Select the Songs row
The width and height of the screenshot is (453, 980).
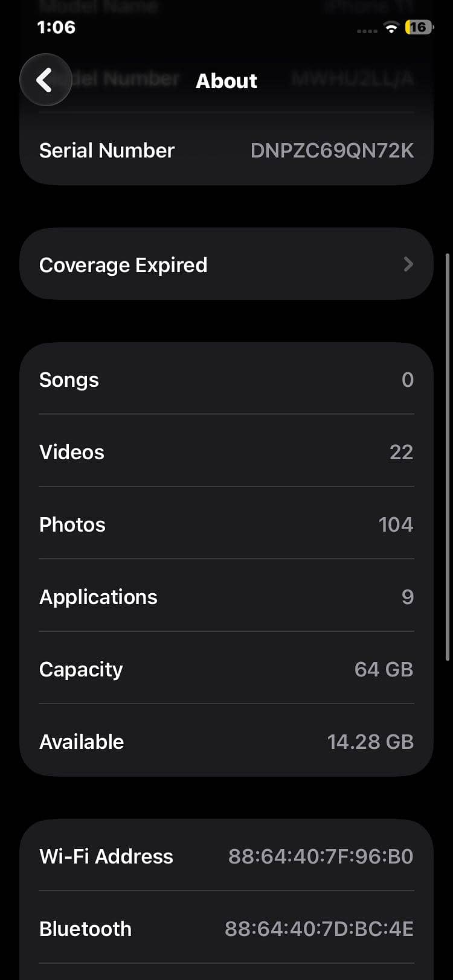pyautogui.click(x=226, y=379)
